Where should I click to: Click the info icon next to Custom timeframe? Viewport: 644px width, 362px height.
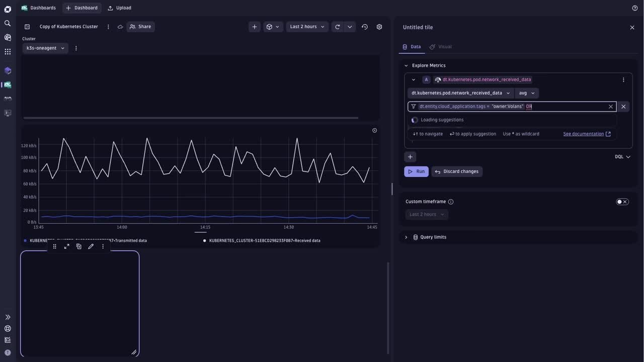(x=451, y=202)
